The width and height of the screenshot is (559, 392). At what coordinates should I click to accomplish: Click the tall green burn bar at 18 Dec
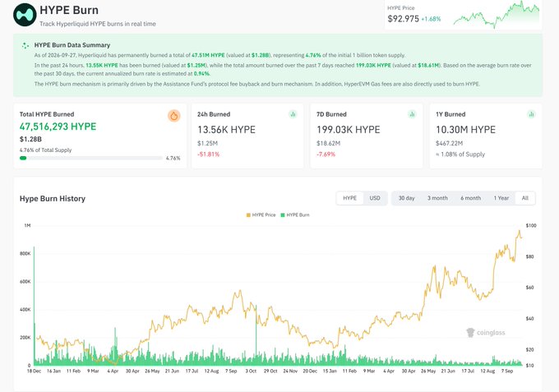[35, 306]
